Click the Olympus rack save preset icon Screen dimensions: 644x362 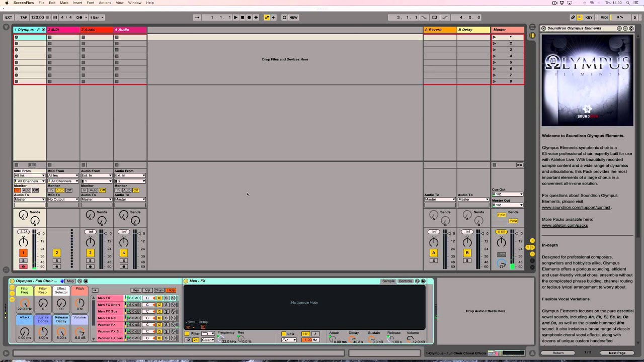coord(86,281)
